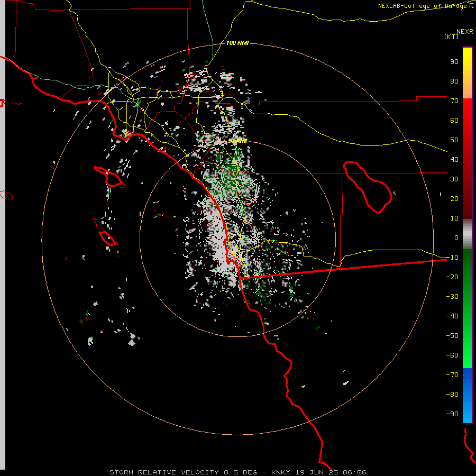Click the Storm Relative Velocity caption text
This screenshot has height=476, width=476.
[x=237, y=472]
